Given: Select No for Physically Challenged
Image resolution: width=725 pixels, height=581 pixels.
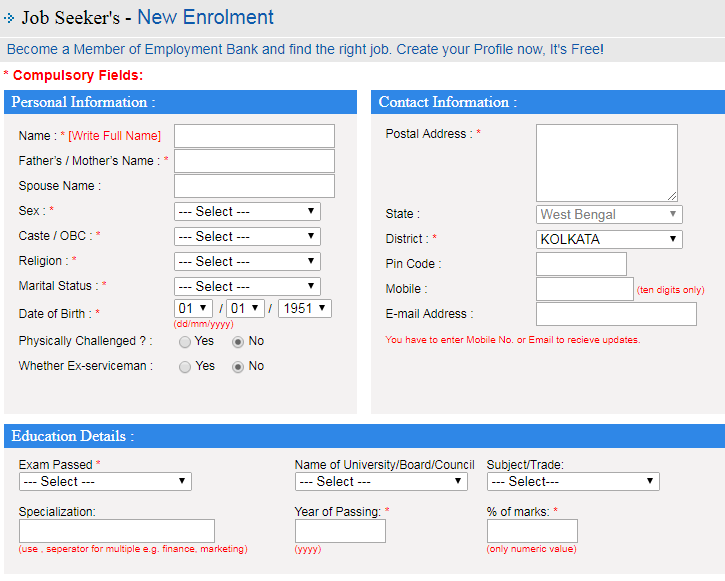Looking at the screenshot, I should [238, 342].
